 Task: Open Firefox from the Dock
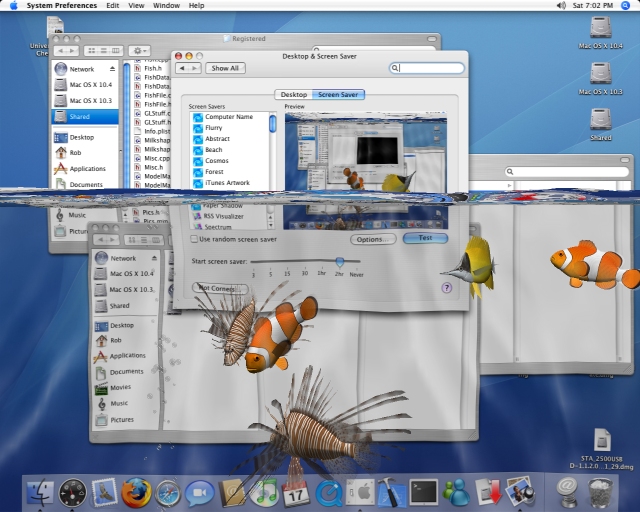coord(135,492)
